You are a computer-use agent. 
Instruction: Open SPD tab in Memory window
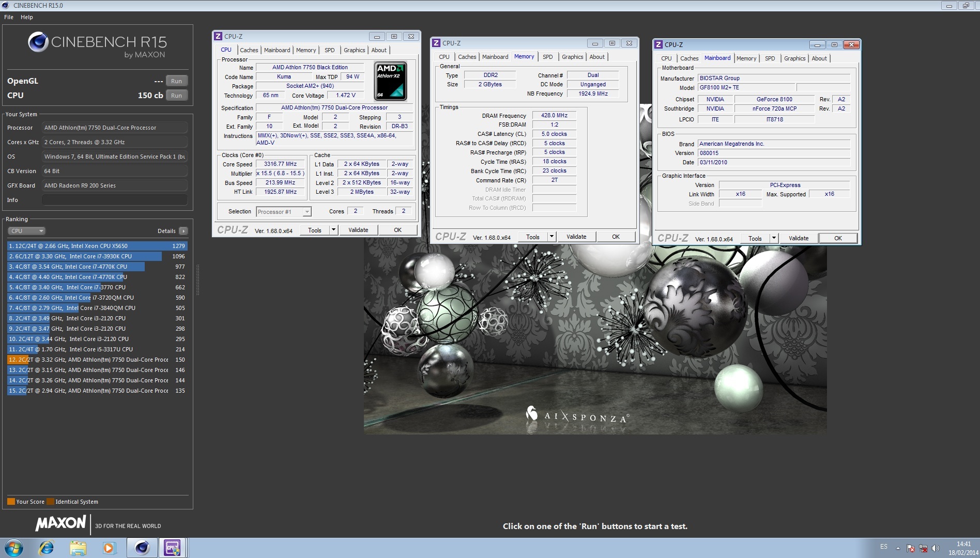click(x=548, y=57)
